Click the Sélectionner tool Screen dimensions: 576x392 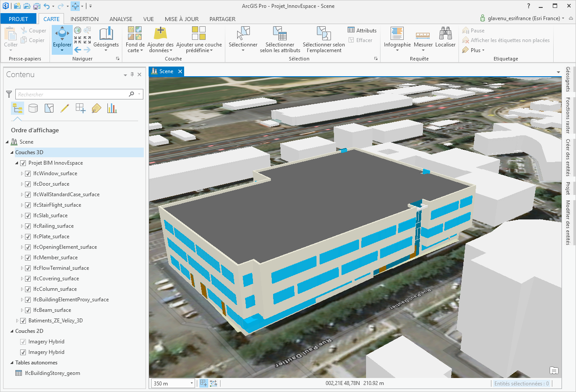[x=243, y=39]
